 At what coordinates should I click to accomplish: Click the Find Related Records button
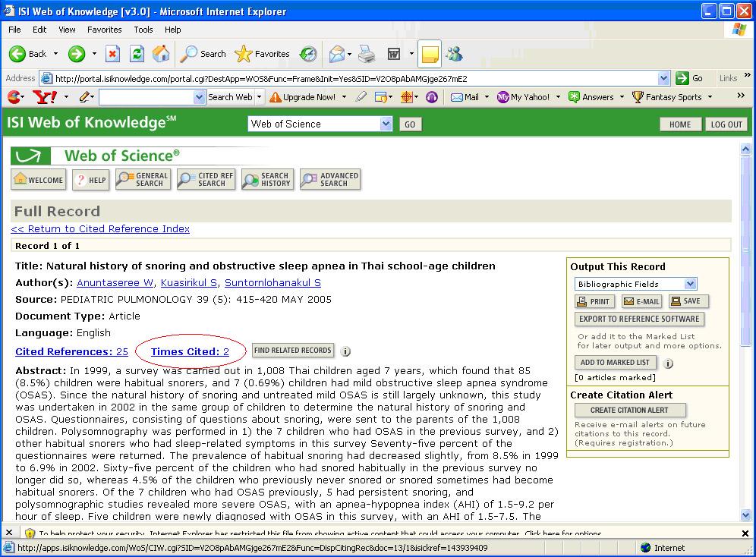pos(293,351)
